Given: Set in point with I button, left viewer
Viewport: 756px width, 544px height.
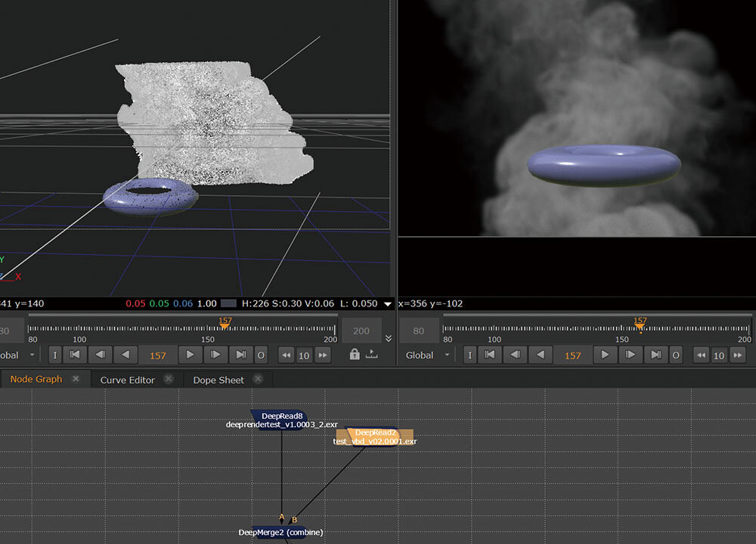Looking at the screenshot, I should point(55,355).
